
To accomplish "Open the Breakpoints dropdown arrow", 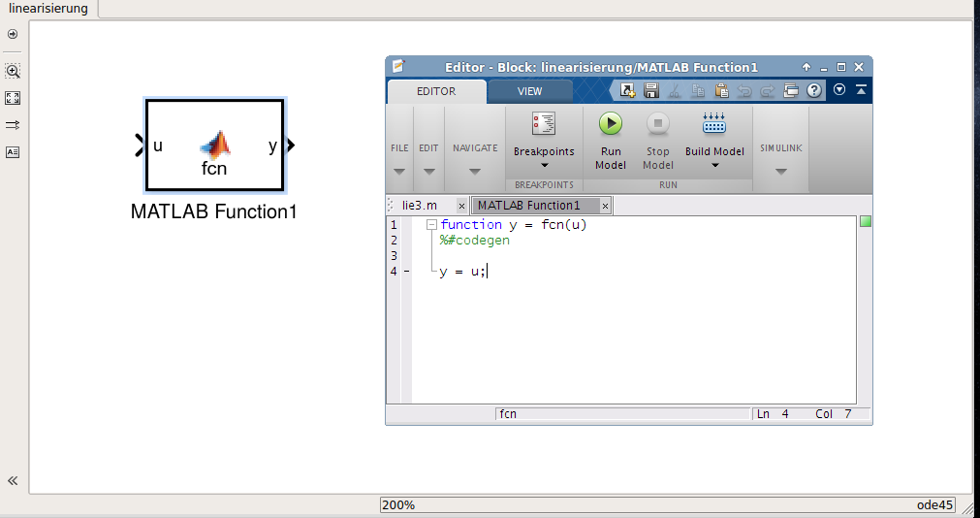I will click(544, 166).
